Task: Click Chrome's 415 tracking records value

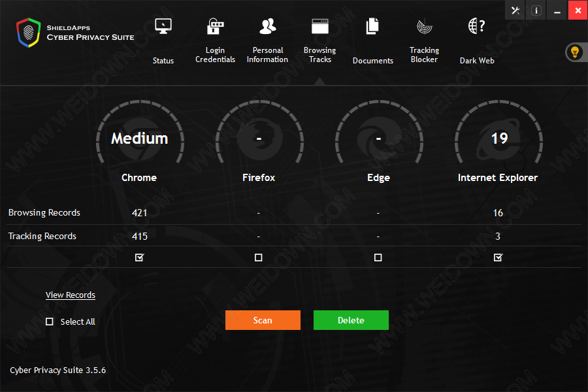Action: point(140,236)
